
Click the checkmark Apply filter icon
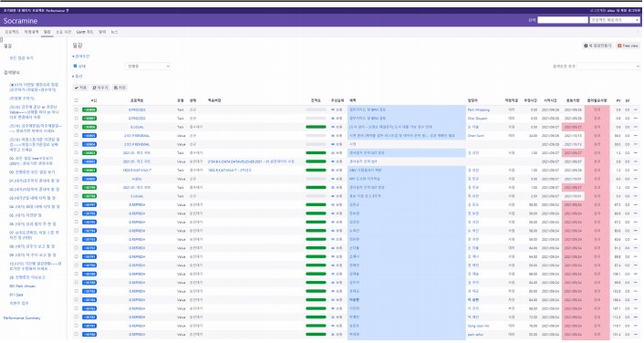[77, 88]
